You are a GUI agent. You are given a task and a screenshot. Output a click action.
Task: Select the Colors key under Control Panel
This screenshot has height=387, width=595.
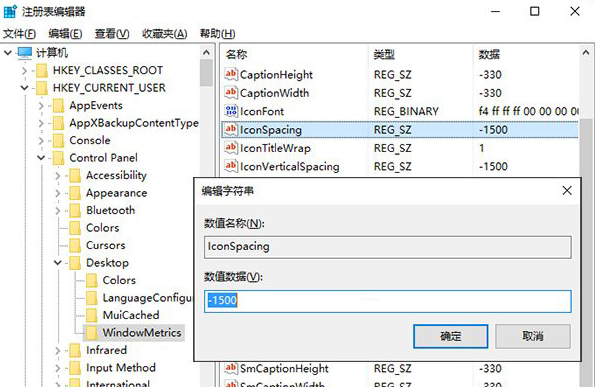pos(102,228)
